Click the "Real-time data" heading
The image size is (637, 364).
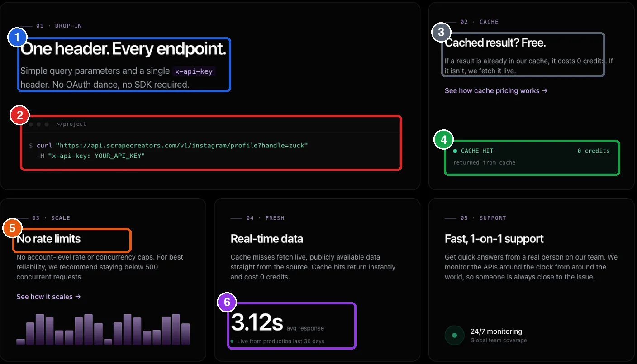tap(267, 239)
